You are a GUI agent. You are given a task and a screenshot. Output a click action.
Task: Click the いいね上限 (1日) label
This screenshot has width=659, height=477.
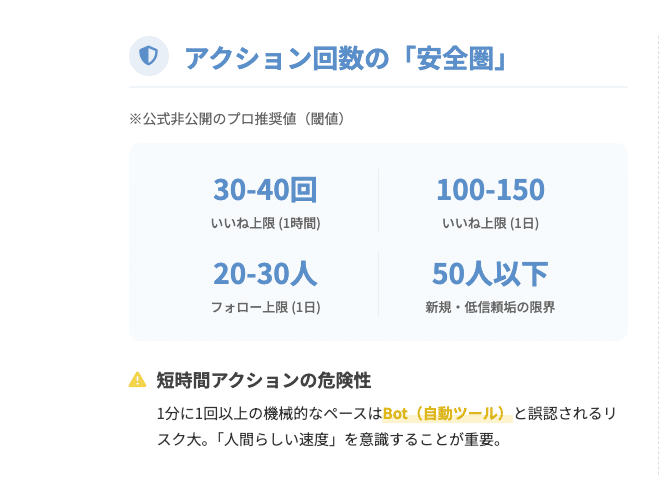(x=490, y=223)
